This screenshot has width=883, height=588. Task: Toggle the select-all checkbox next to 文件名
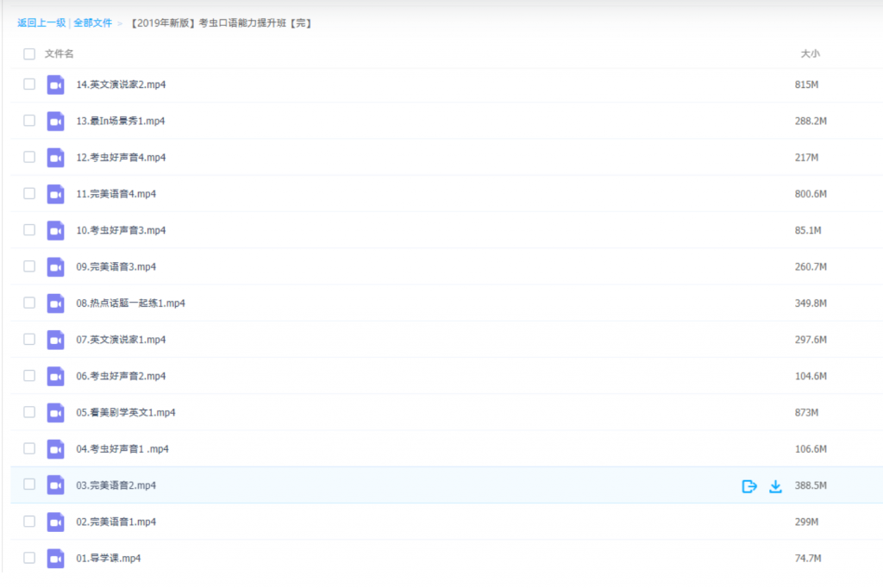pos(29,53)
